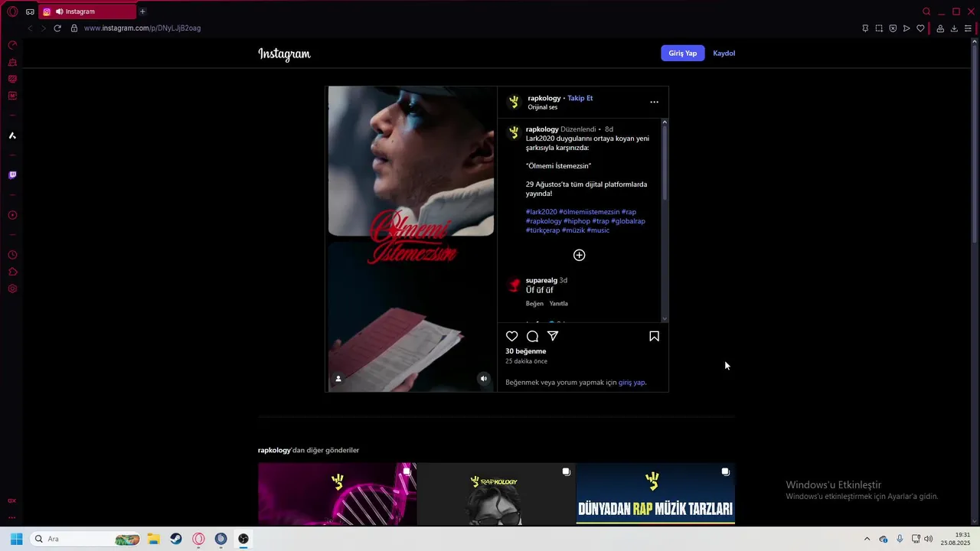Open Windows Start menu
The height and width of the screenshot is (551, 980).
coord(16,539)
